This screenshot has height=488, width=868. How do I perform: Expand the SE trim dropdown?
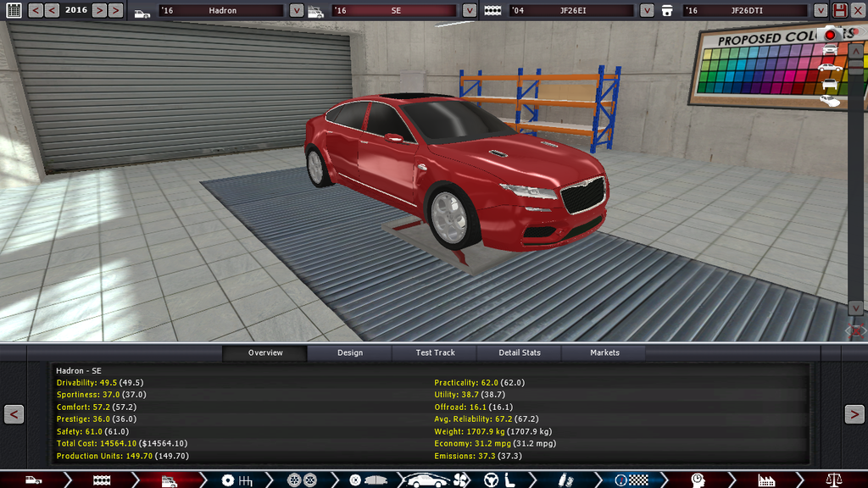point(470,10)
